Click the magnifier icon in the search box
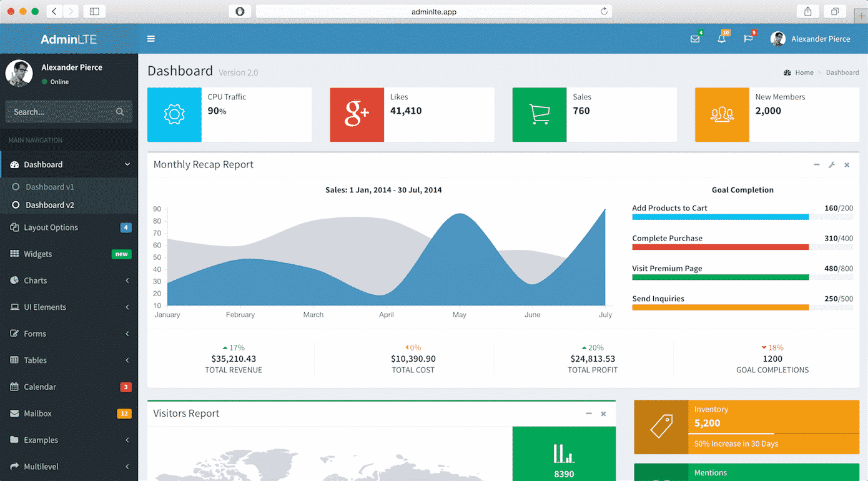 pyautogui.click(x=119, y=111)
